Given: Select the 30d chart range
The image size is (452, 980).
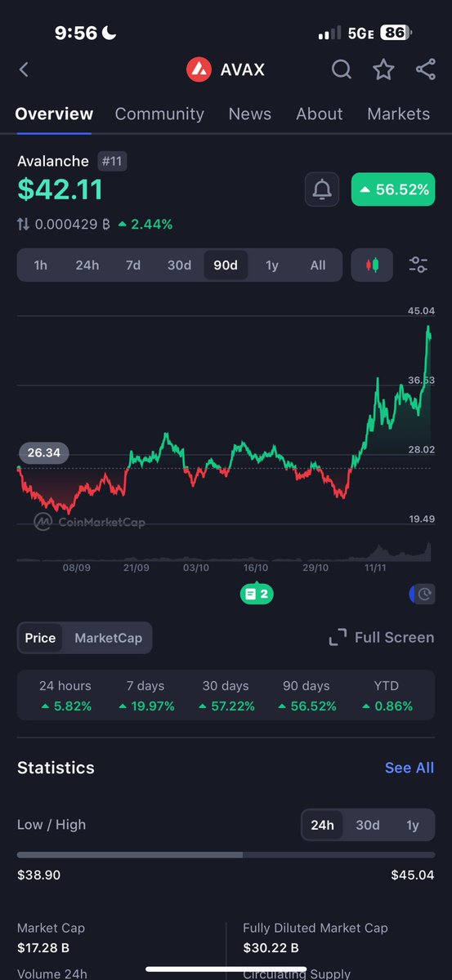Looking at the screenshot, I should click(x=179, y=265).
